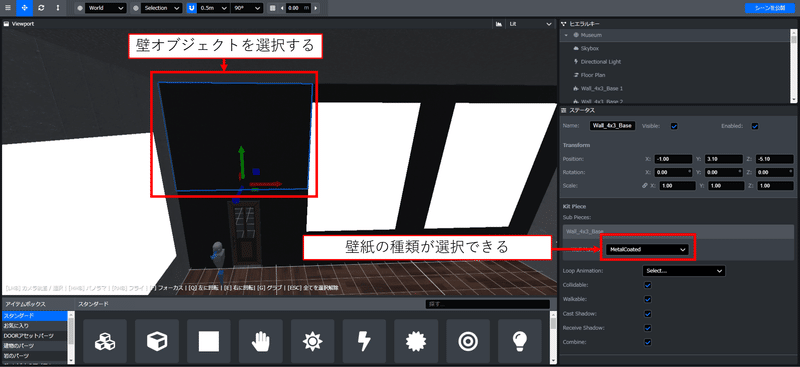Open the Selection pivot dropdown

[x=161, y=8]
